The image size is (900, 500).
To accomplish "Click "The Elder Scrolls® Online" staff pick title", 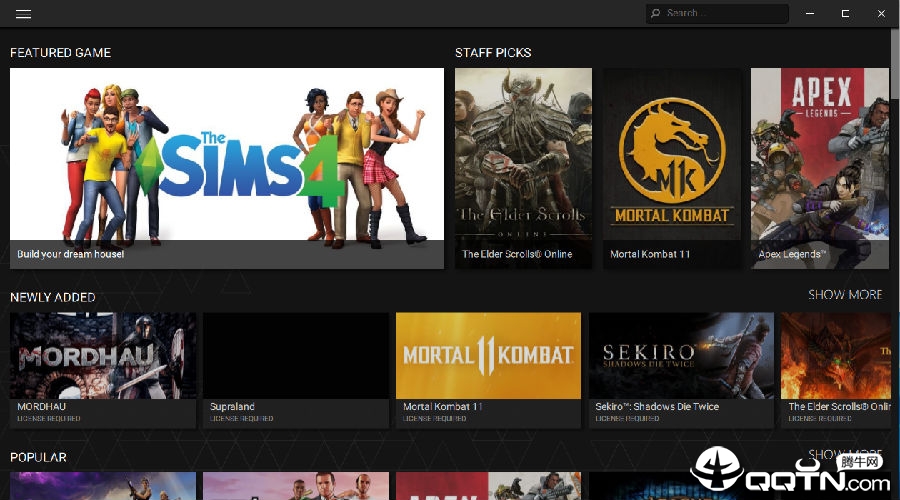I will [x=517, y=254].
